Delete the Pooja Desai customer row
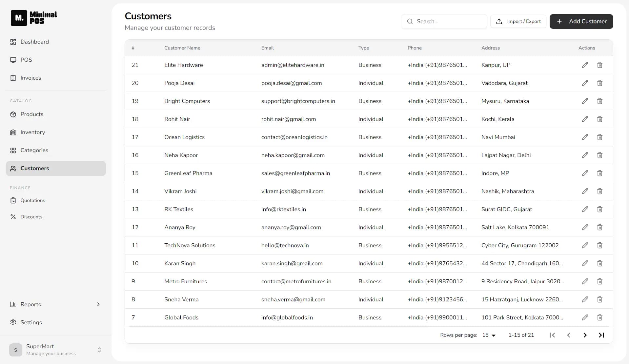 click(599, 83)
